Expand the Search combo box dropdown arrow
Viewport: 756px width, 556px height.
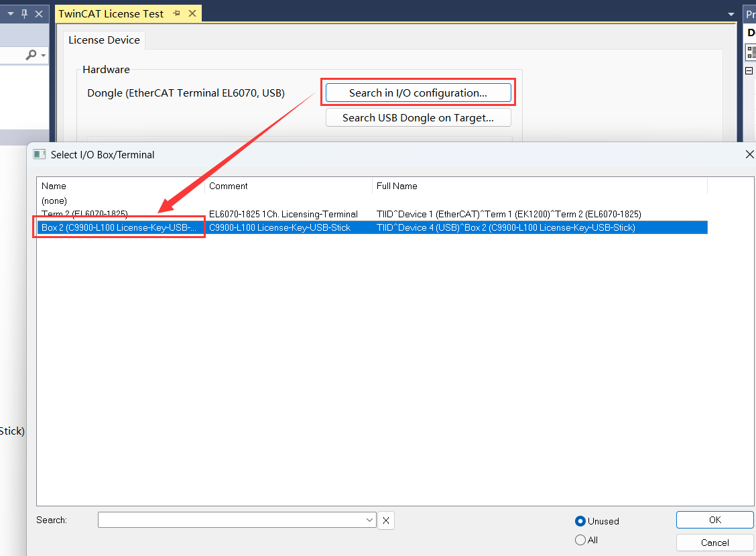coord(370,520)
